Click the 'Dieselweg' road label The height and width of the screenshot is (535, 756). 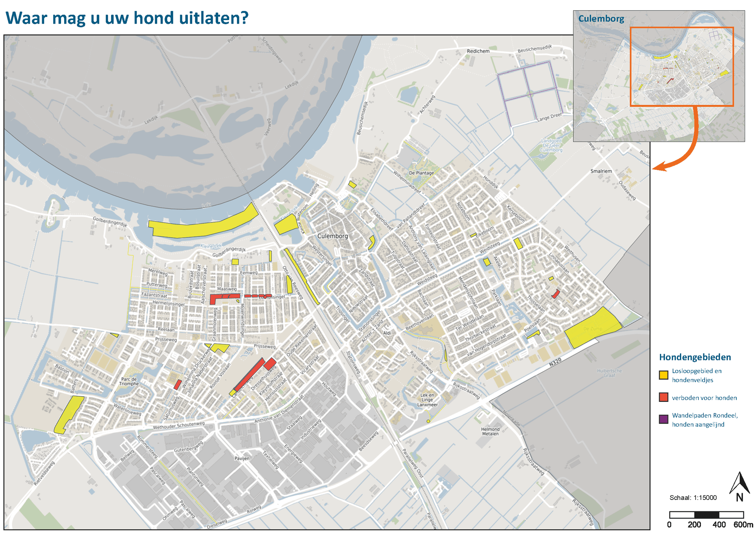tap(217, 524)
